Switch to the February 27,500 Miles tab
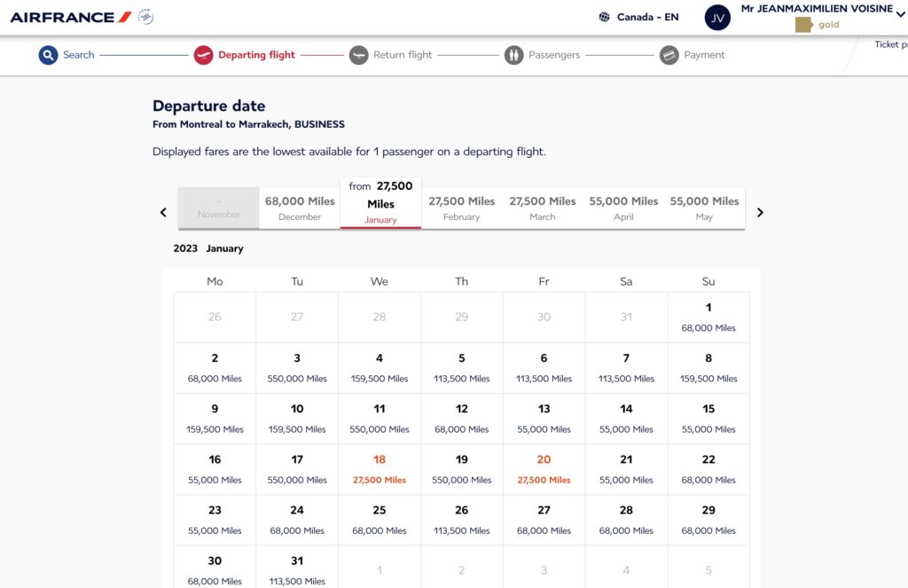908x588 pixels. pyautogui.click(x=461, y=208)
